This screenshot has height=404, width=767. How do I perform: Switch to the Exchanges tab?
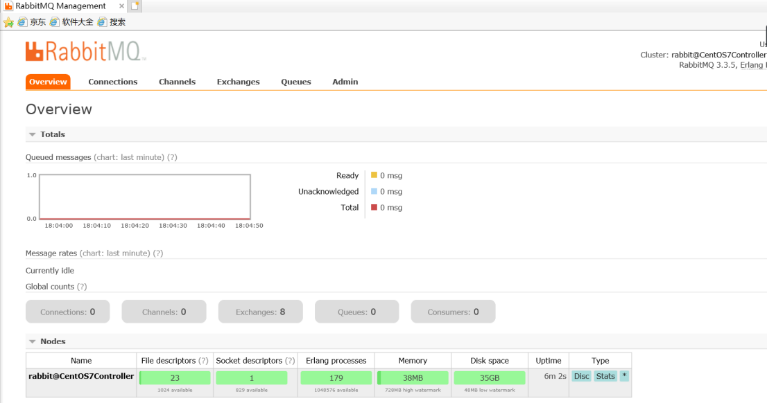[x=238, y=82]
